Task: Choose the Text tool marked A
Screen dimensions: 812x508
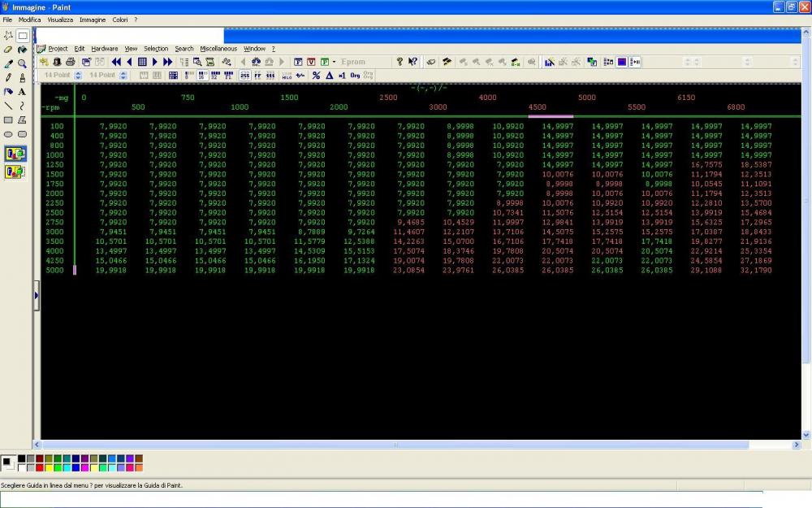Action: (22, 92)
